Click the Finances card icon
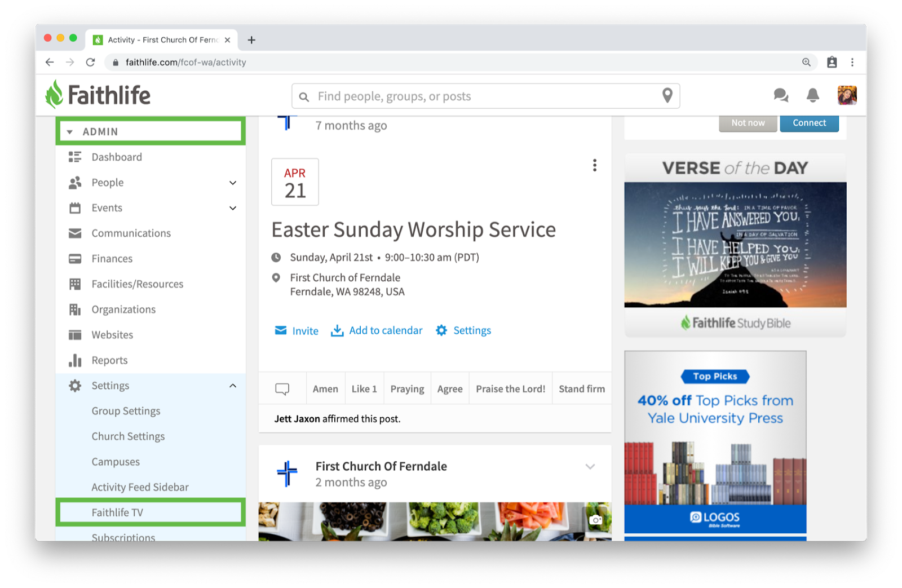This screenshot has height=588, width=902. (75, 259)
